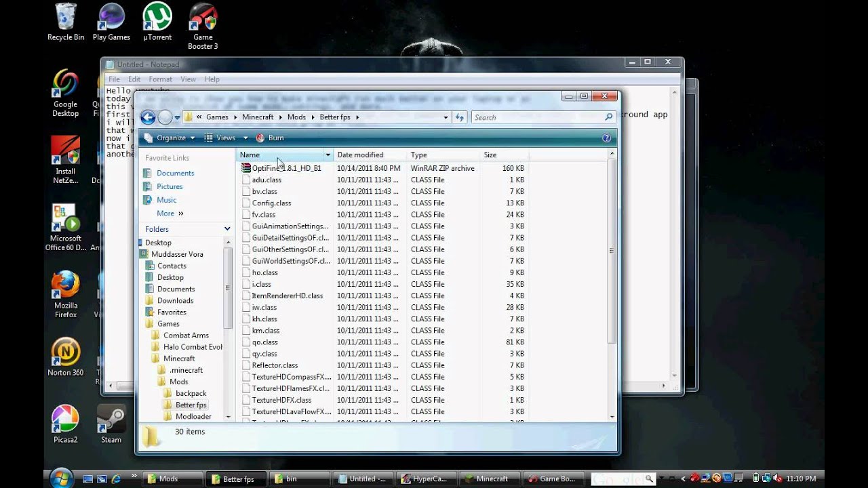This screenshot has width=868, height=488.
Task: Open the Recycle Bin desktop icon
Action: click(66, 22)
